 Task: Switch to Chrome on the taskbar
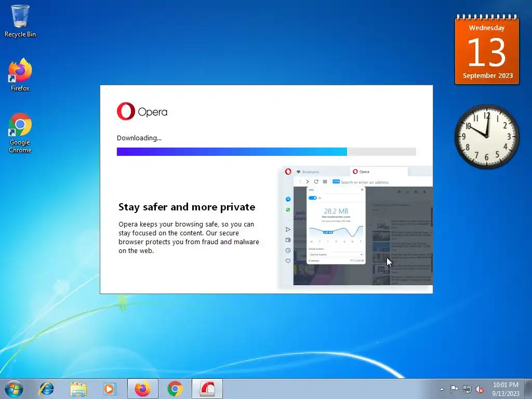pos(175,389)
